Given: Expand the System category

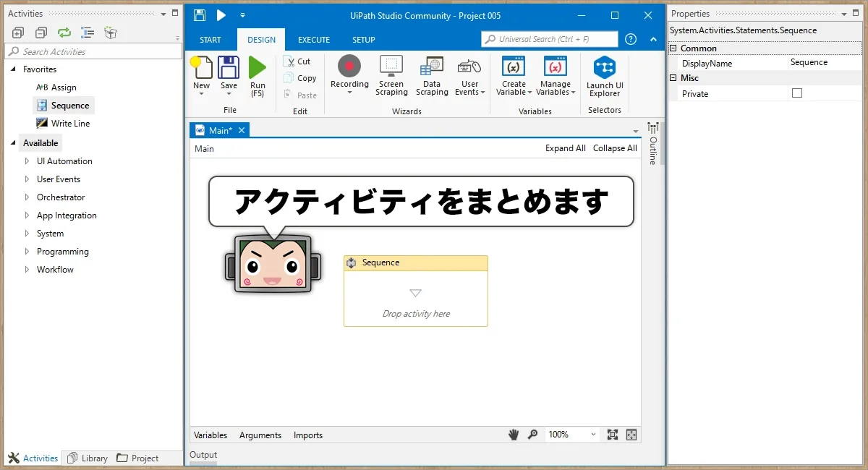Looking at the screenshot, I should [x=27, y=234].
